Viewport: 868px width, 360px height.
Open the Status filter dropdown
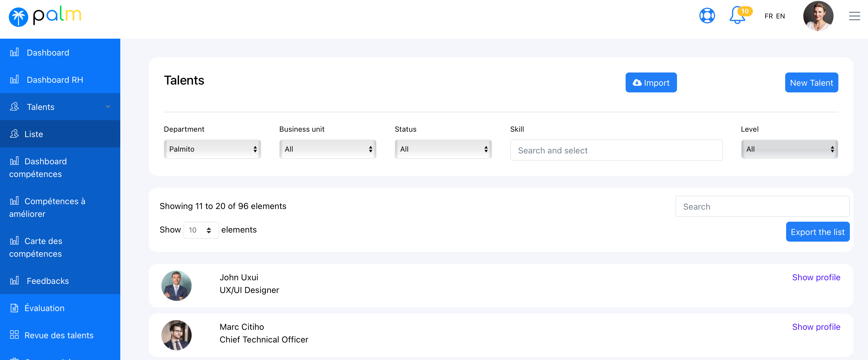(443, 149)
